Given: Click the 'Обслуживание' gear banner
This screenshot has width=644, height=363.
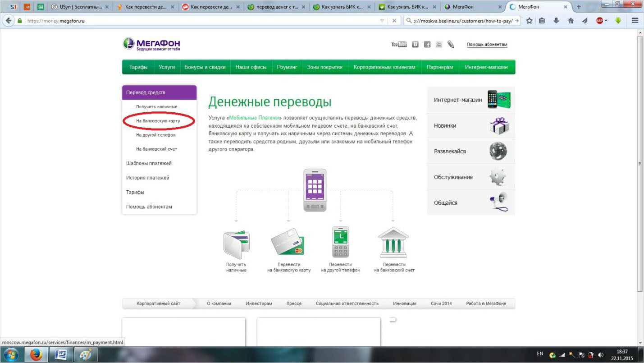Looking at the screenshot, I should click(x=471, y=177).
